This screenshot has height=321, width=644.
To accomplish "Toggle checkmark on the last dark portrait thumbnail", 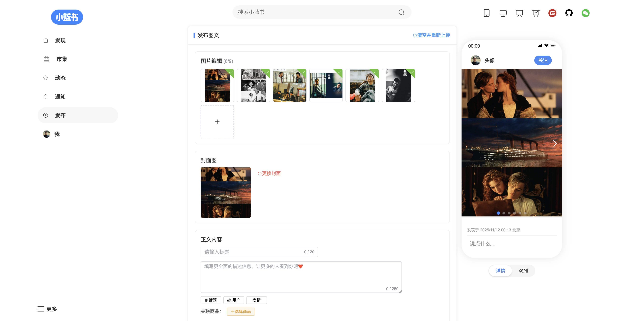I will [412, 72].
